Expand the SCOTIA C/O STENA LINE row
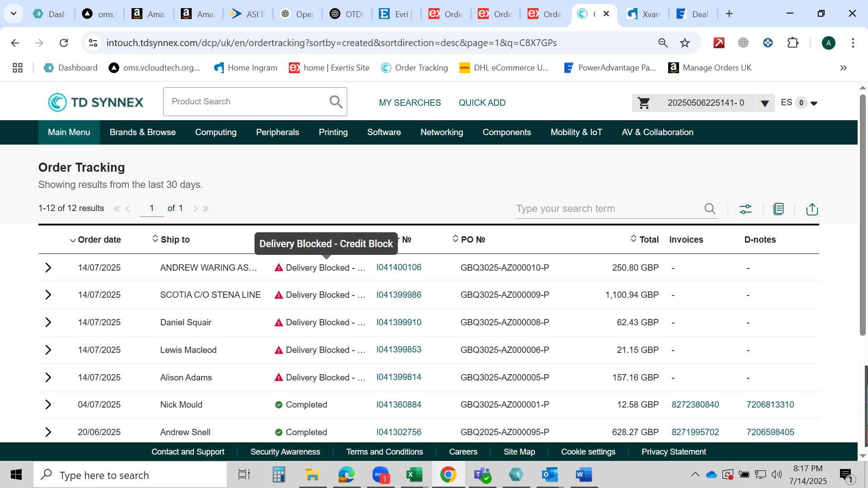This screenshot has height=488, width=868. (x=48, y=295)
